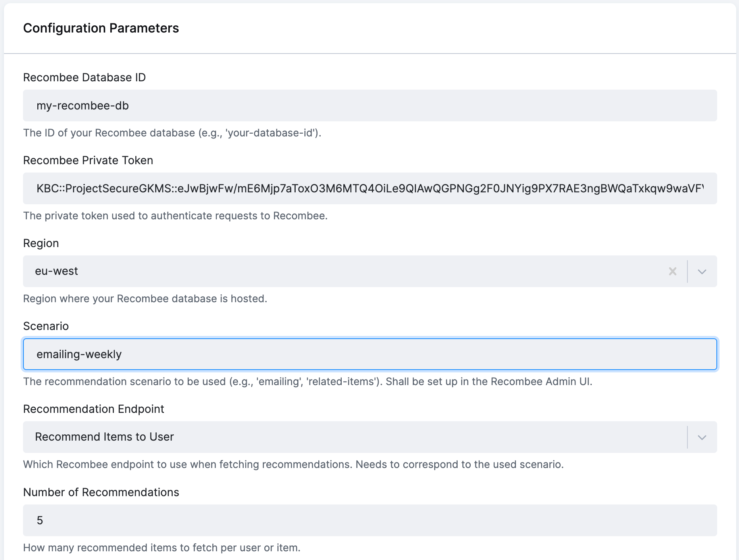Select the Number of Recommendations field
Image resolution: width=739 pixels, height=560 pixels.
point(370,520)
